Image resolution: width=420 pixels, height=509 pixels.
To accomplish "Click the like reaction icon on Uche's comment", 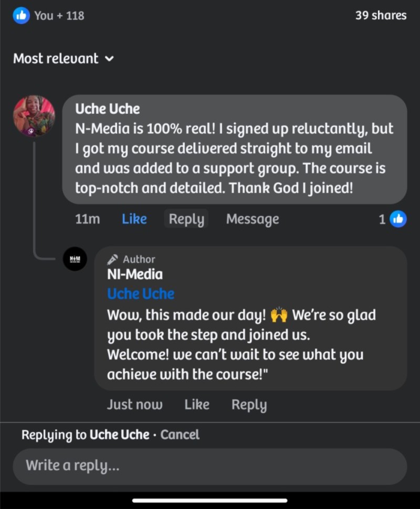I will (398, 219).
